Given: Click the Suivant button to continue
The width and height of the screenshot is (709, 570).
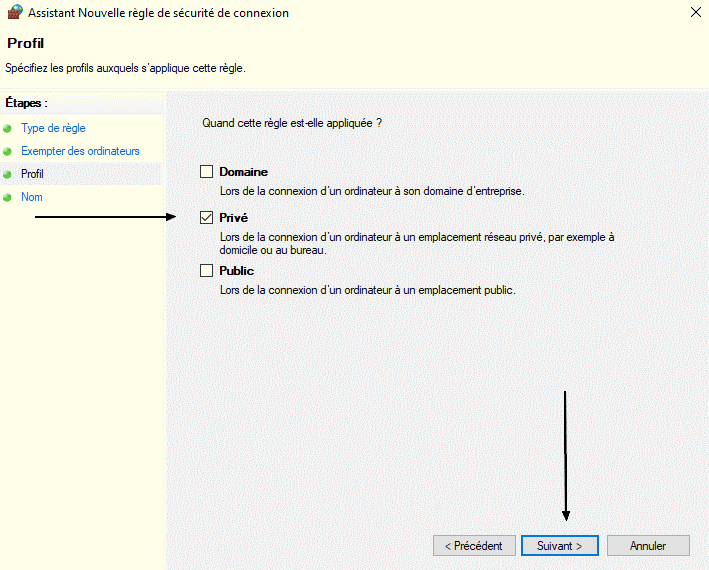Looking at the screenshot, I should (x=560, y=546).
